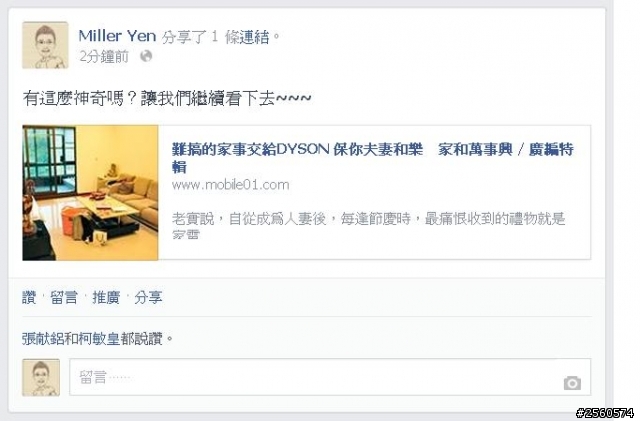Image resolution: width=640 pixels, height=421 pixels.
Task: Open the living room link thumbnail
Action: point(90,193)
